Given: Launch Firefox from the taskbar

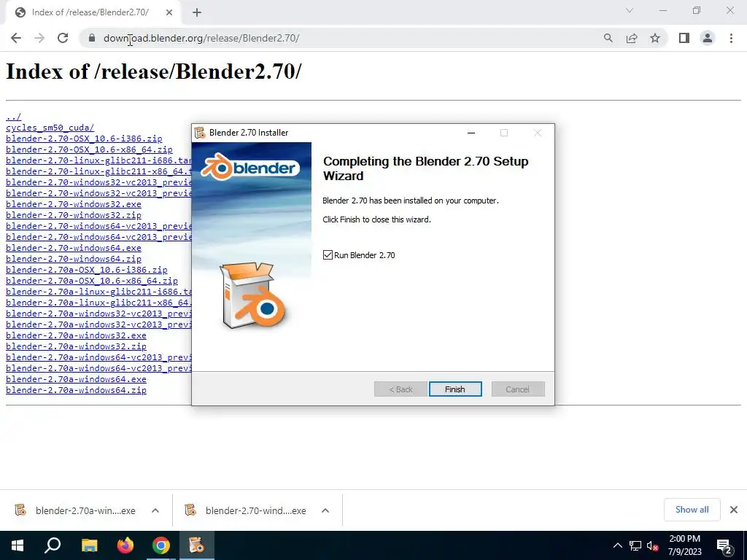Looking at the screenshot, I should [x=125, y=545].
